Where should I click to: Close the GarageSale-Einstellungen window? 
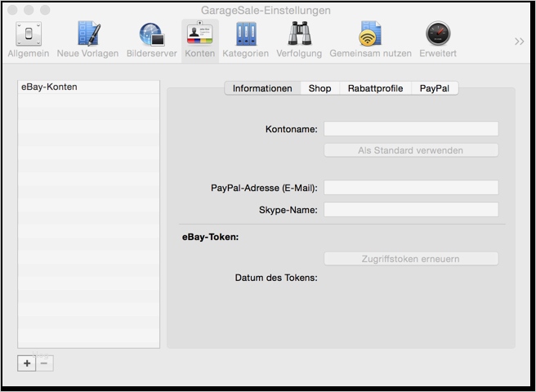(12, 10)
